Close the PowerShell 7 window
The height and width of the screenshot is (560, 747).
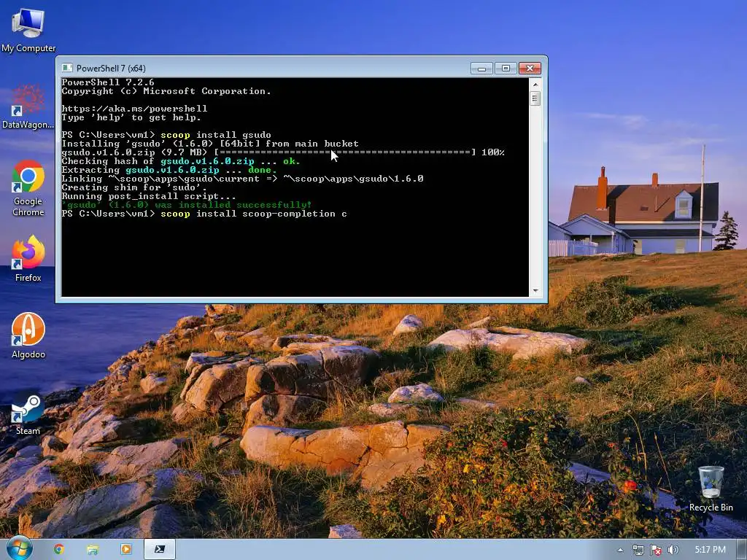530,68
